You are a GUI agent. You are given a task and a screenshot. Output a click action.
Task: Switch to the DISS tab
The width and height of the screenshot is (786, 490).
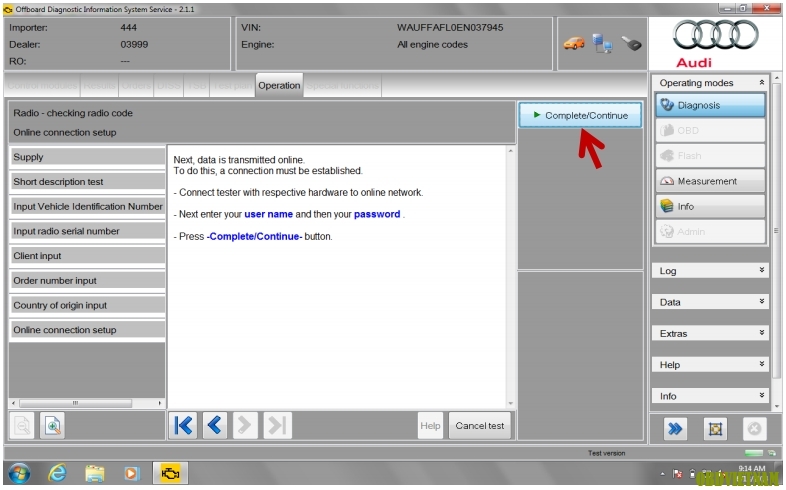tap(168, 86)
